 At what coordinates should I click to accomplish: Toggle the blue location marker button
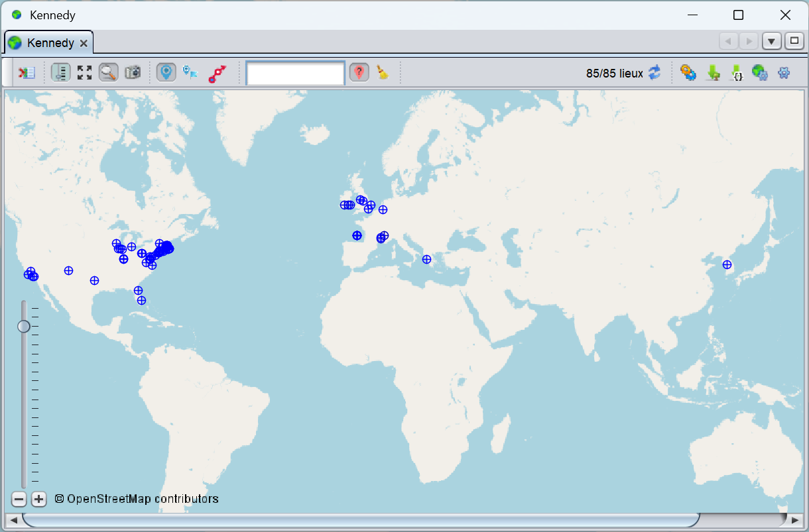(x=166, y=72)
